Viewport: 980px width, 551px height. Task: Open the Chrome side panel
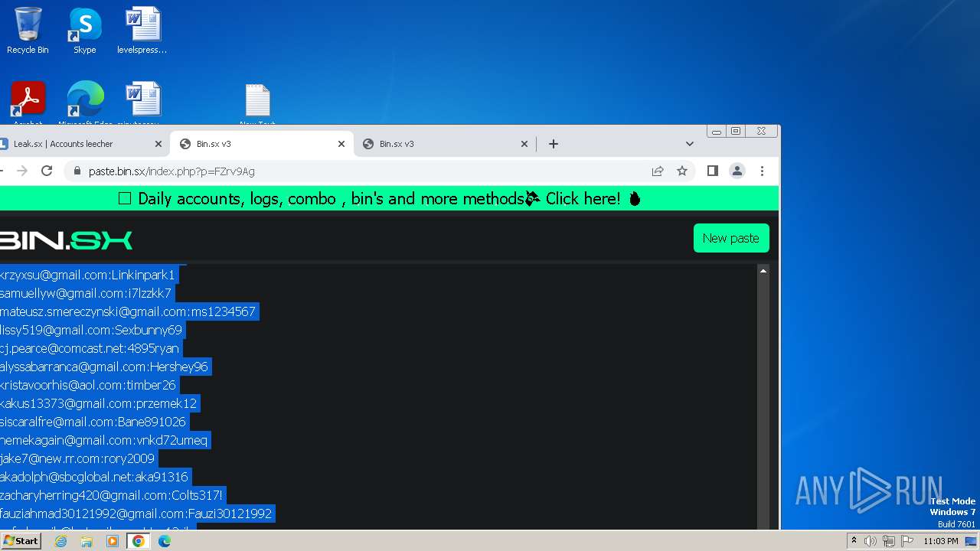point(713,171)
